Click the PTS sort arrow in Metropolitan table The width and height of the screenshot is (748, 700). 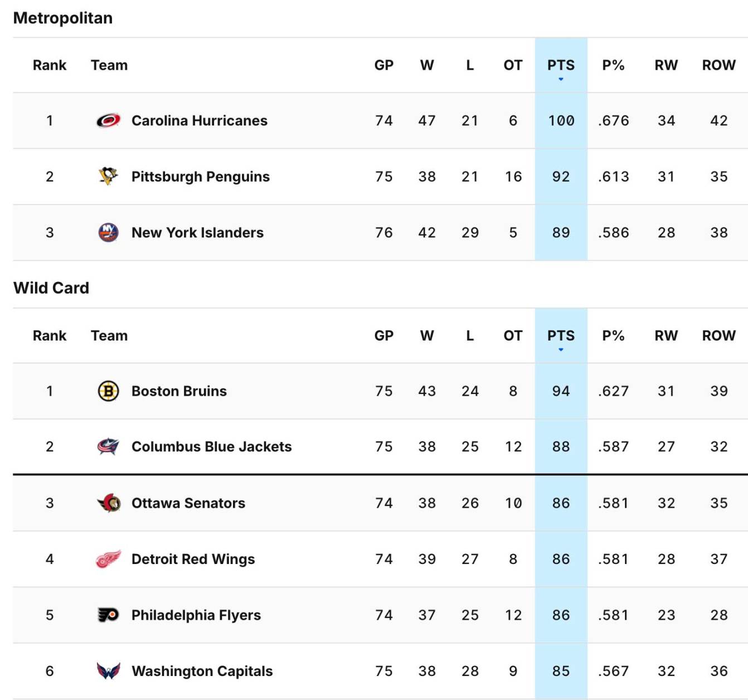pos(561,79)
